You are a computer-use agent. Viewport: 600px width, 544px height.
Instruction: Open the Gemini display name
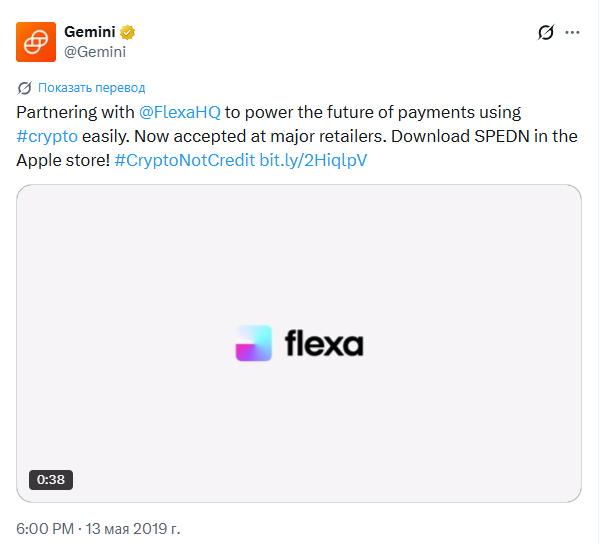point(90,32)
